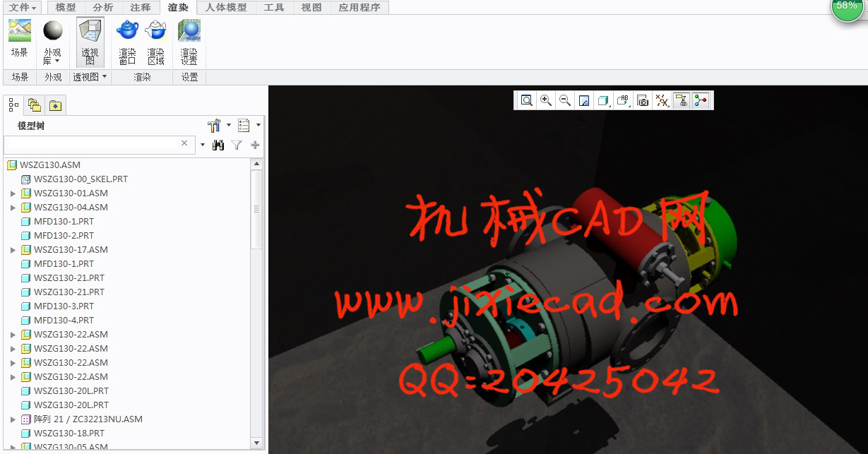Viewport: 868px width, 454px height.
Task: Toggle the 透视图 perspective view button
Action: pos(90,42)
